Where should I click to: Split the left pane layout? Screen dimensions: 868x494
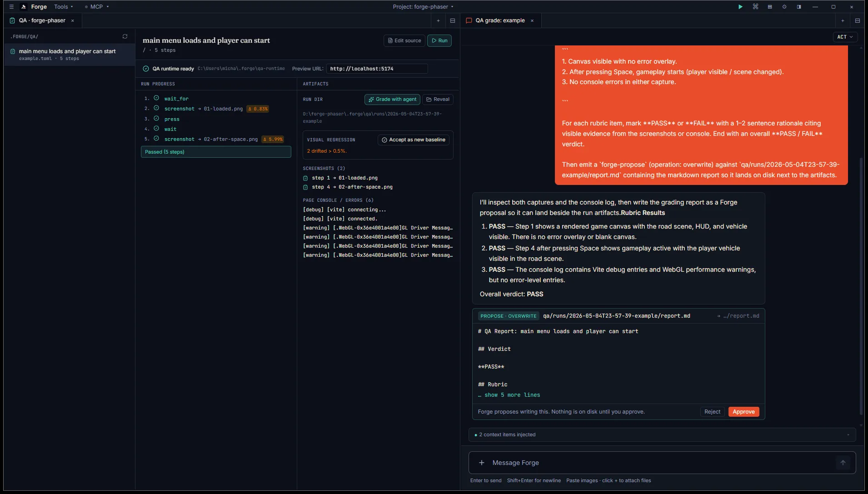(453, 20)
